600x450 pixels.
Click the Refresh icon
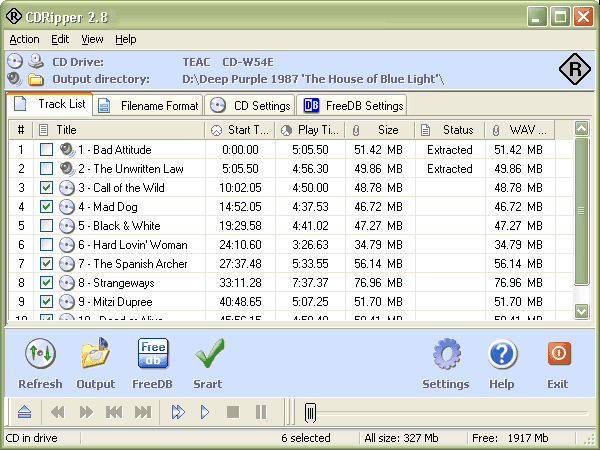(40, 355)
